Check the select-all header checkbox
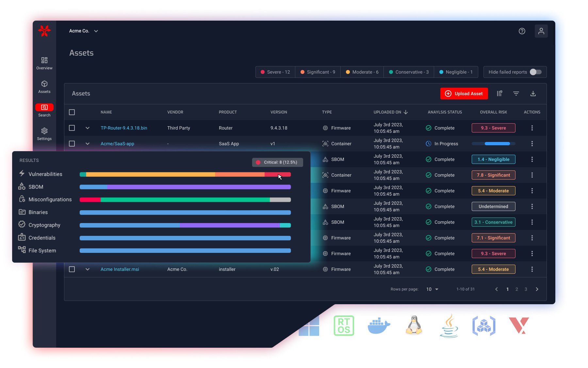The height and width of the screenshot is (368, 588). (72, 112)
